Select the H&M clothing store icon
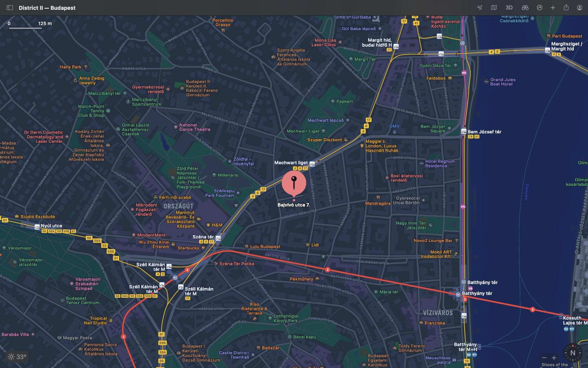 (208, 225)
